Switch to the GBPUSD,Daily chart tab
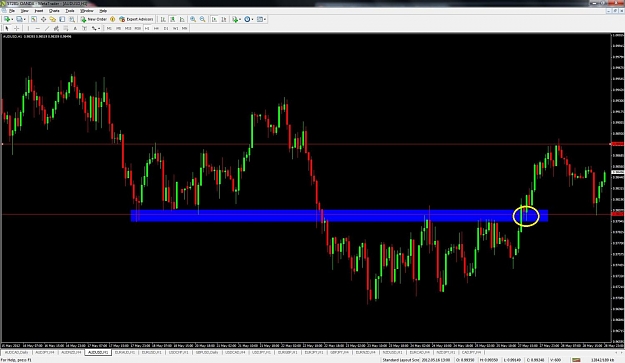 pyautogui.click(x=207, y=353)
